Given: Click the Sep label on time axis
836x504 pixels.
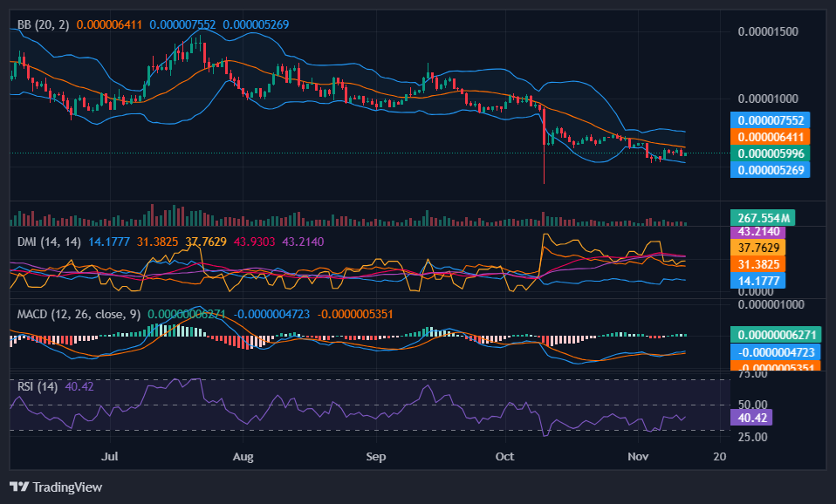Looking at the screenshot, I should pyautogui.click(x=375, y=456).
